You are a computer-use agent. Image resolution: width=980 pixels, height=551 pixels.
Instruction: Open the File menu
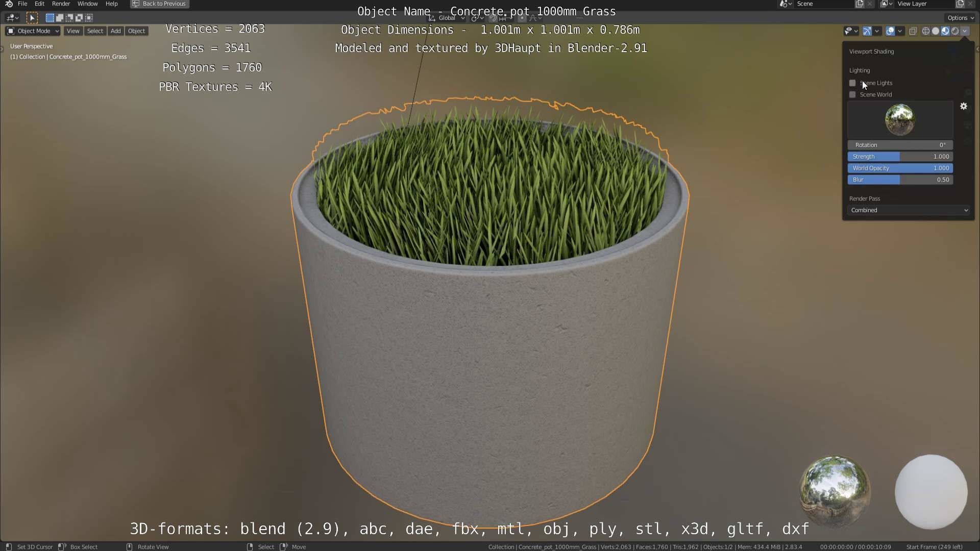click(x=22, y=4)
